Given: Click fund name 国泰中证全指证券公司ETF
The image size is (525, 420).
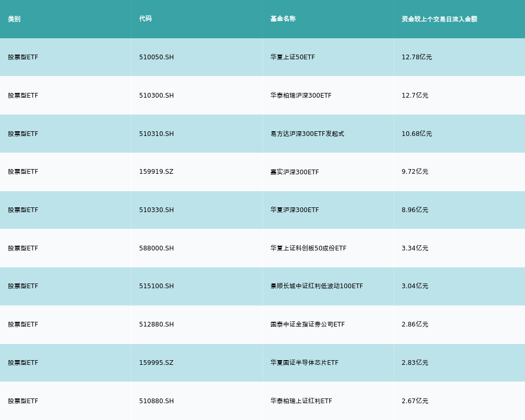Looking at the screenshot, I should tap(308, 324).
